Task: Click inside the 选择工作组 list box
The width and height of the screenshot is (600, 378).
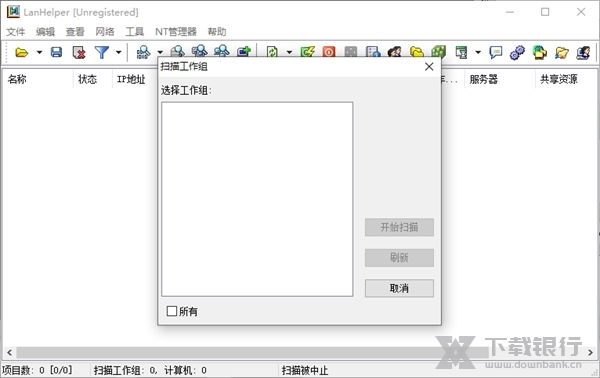Action: (257, 199)
